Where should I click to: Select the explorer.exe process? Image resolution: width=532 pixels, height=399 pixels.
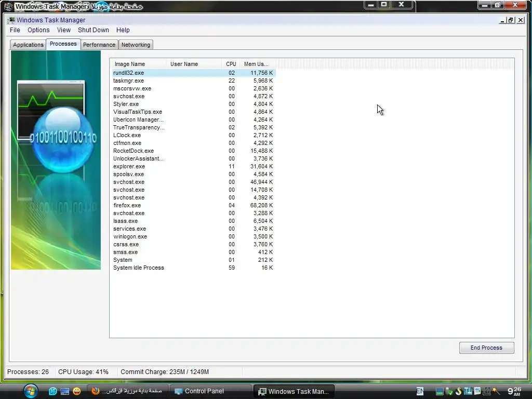pos(194,167)
